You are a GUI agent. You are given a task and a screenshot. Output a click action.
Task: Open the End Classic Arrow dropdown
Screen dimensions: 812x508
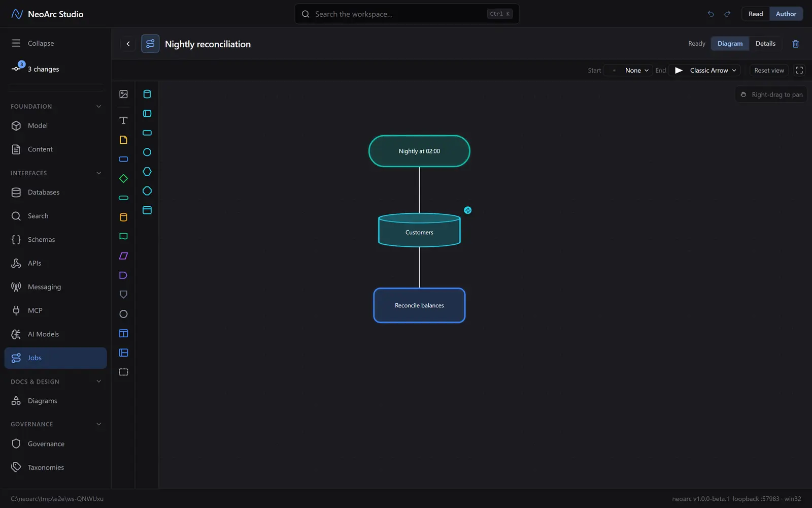704,70
